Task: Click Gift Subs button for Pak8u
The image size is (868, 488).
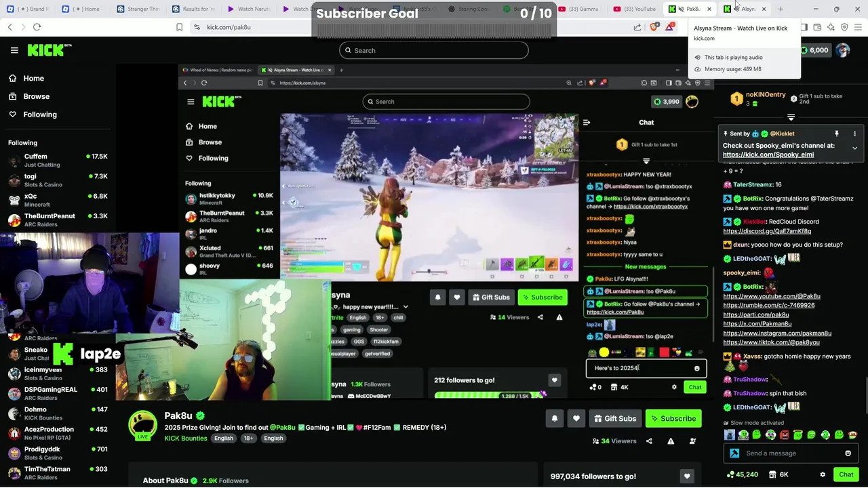Action: coord(615,419)
